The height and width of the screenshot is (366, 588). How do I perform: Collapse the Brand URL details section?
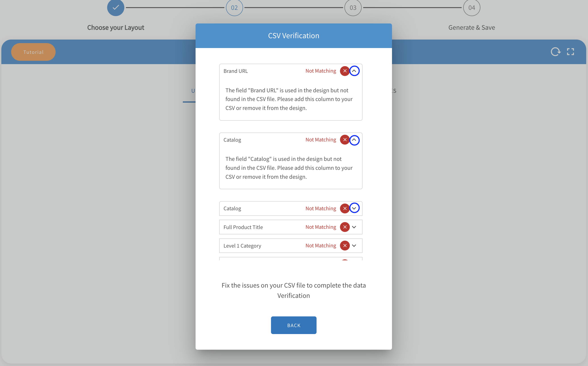(x=354, y=71)
